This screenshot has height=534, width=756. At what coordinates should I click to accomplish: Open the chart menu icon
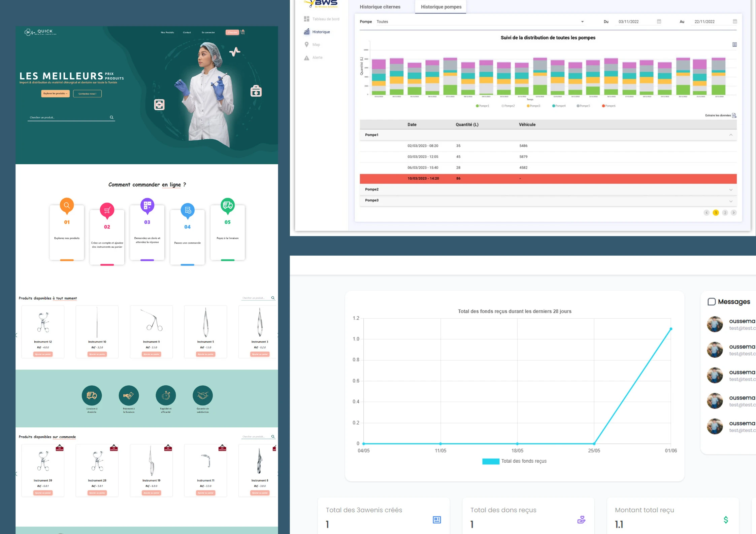tap(734, 44)
